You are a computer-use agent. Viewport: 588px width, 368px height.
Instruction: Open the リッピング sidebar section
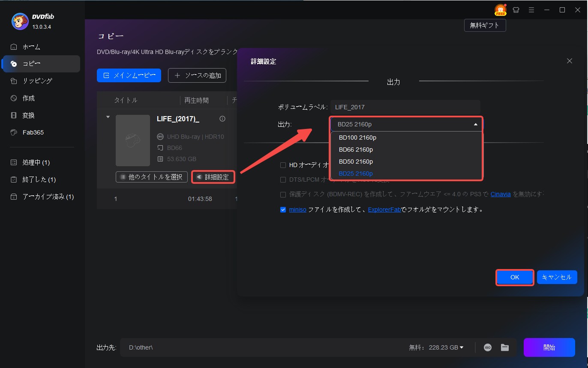pos(37,81)
